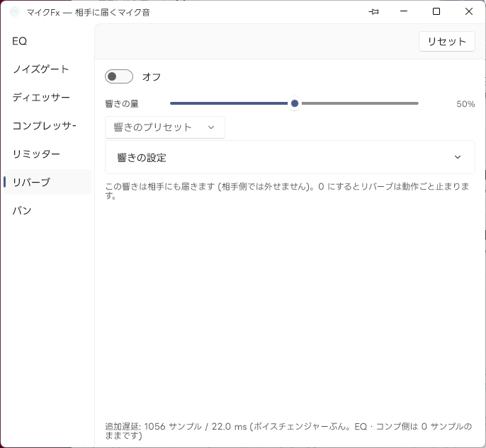The height and width of the screenshot is (448, 486).
Task: Minimize the マイクFx window
Action: pyautogui.click(x=404, y=11)
